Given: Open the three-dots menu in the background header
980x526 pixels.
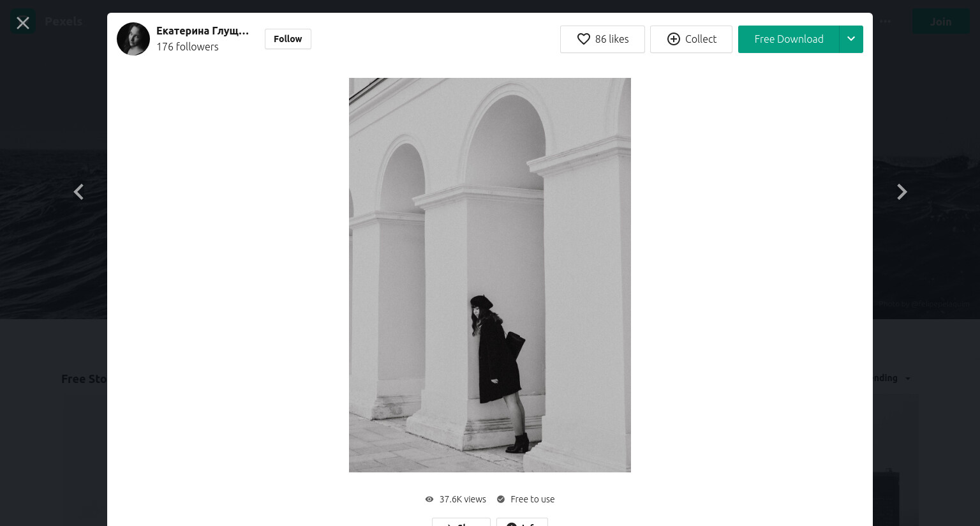Looking at the screenshot, I should click(x=885, y=21).
